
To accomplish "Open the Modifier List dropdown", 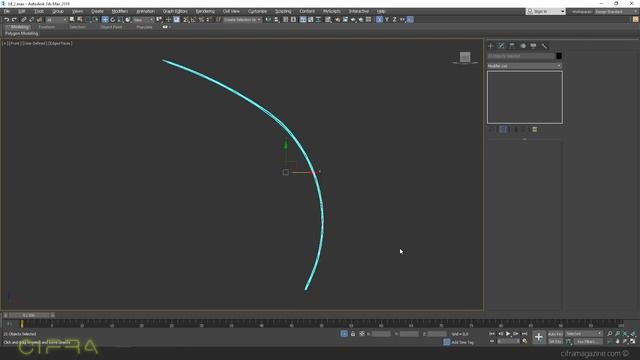I will (x=524, y=66).
